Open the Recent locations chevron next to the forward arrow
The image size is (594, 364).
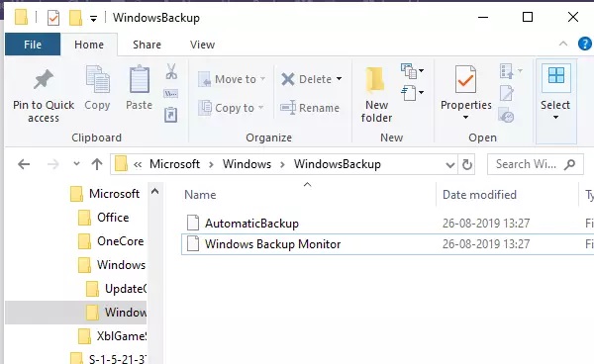click(x=76, y=164)
